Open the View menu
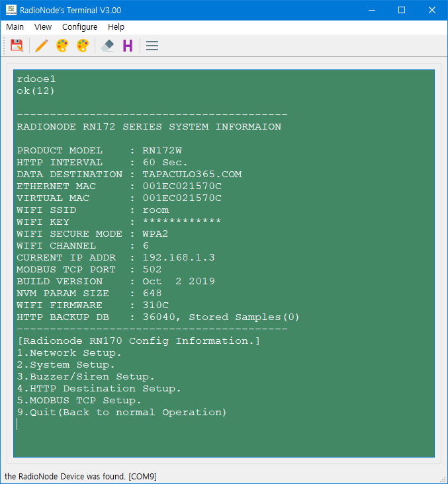 (x=43, y=27)
